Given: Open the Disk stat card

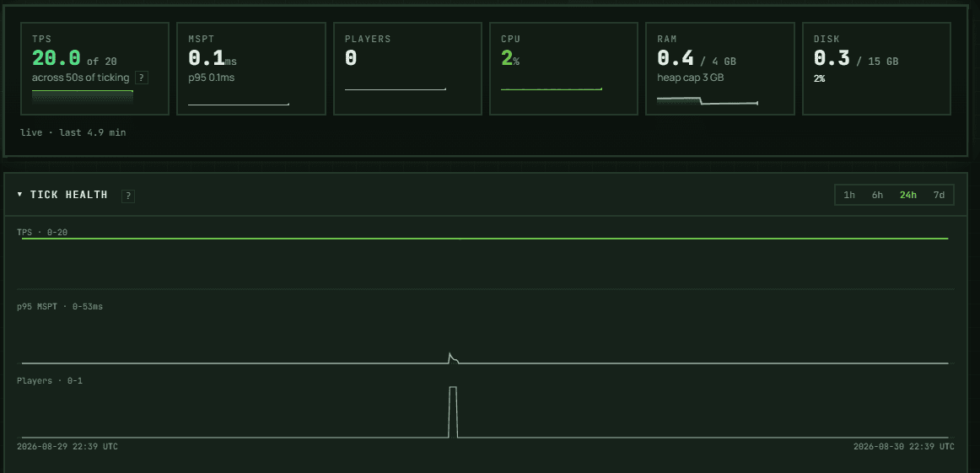Looking at the screenshot, I should coord(876,69).
